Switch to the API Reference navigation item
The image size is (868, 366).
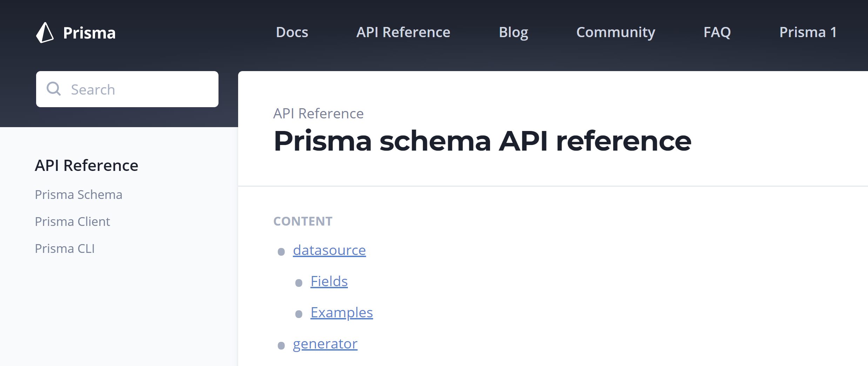point(403,32)
